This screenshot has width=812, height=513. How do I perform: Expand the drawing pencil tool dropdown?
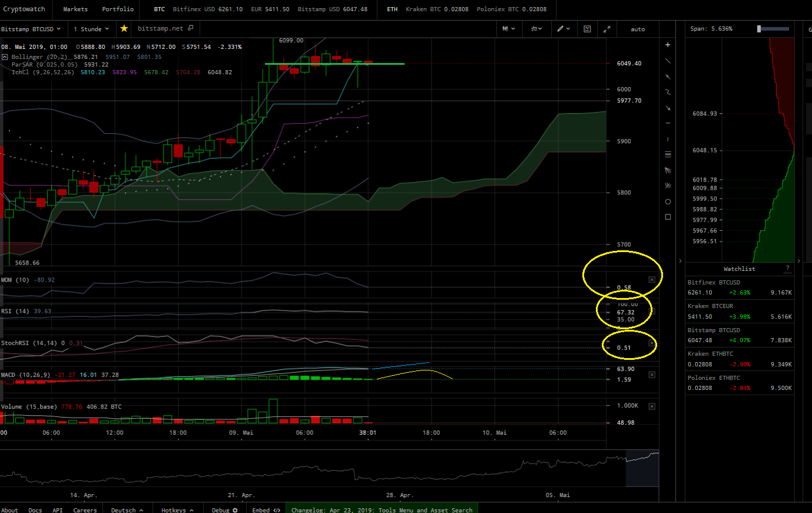click(x=563, y=28)
